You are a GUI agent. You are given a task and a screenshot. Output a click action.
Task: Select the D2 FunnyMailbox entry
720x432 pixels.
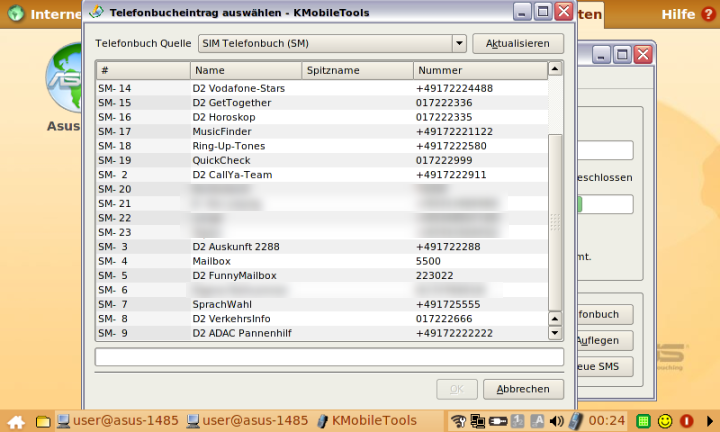pyautogui.click(x=322, y=275)
